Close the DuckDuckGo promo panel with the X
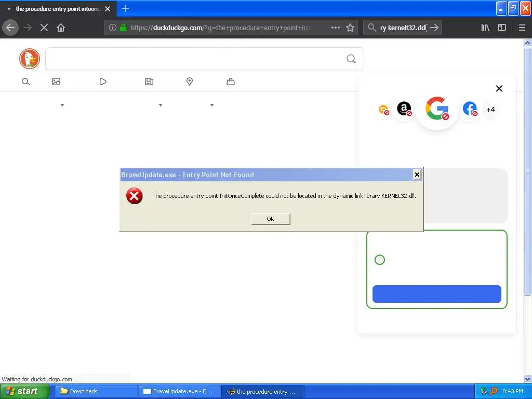This screenshot has width=532, height=399. pyautogui.click(x=499, y=88)
